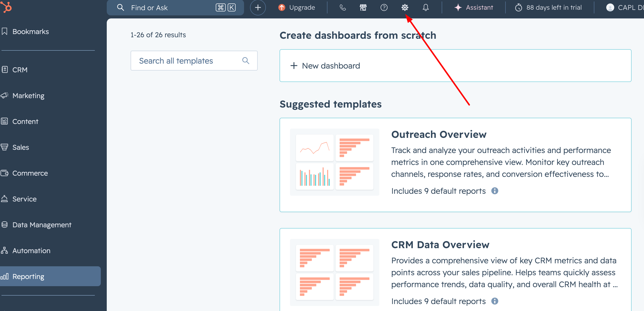644x311 pixels.
Task: Open the Assistant panel
Action: [x=474, y=7]
